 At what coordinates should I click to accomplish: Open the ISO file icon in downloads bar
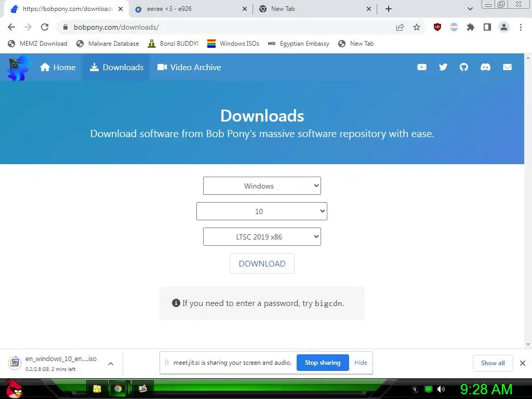coord(15,363)
